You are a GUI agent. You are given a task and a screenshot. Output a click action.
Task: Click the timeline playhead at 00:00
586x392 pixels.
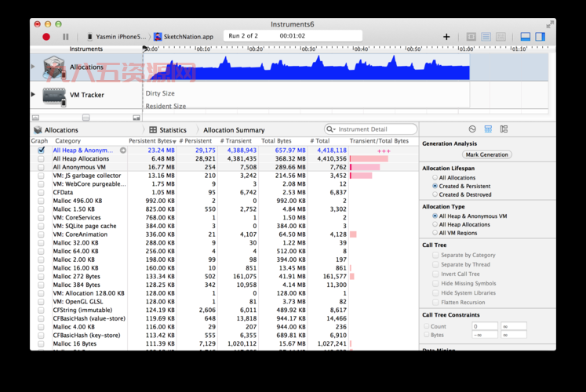click(x=144, y=49)
